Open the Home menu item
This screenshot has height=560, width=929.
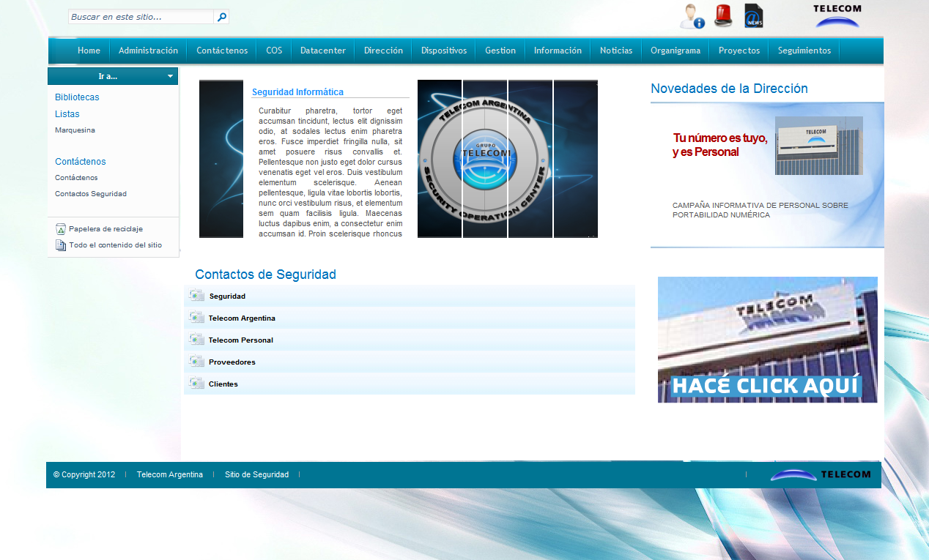89,51
